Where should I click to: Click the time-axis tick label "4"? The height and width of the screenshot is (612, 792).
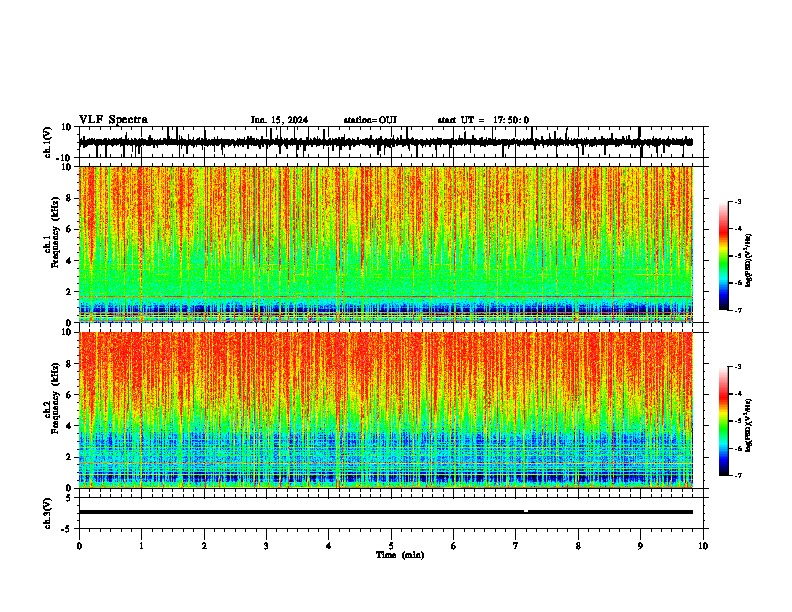[x=329, y=546]
